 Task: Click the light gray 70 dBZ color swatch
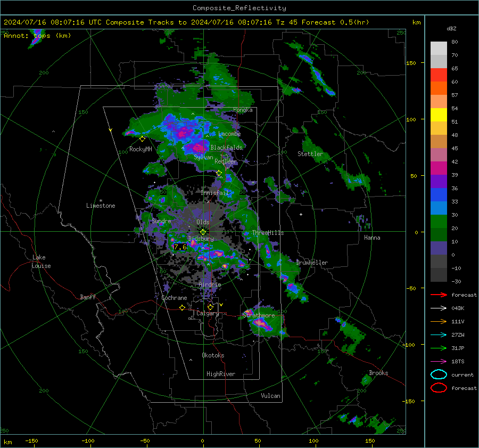439,48
